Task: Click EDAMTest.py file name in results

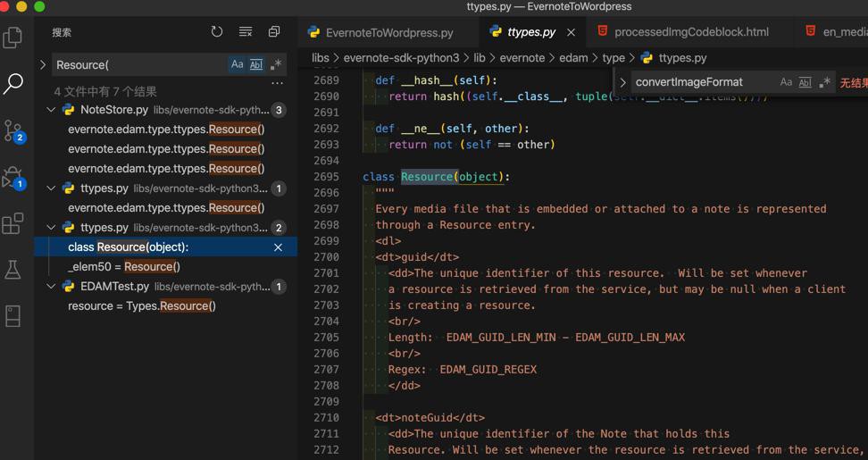Action: point(114,286)
